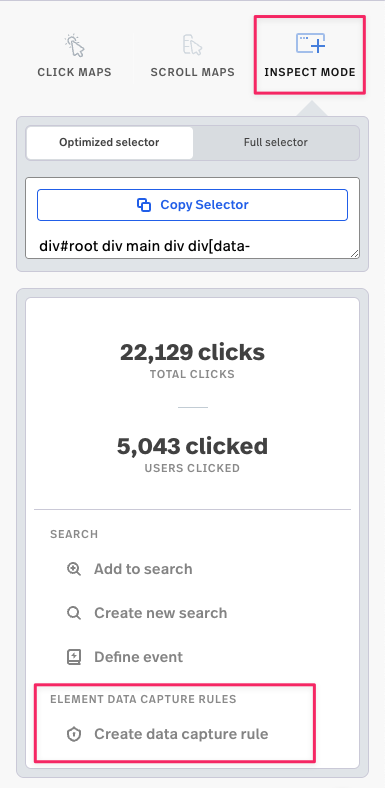This screenshot has height=788, width=385.
Task: Click the selector textarea corner grip handle
Action: click(x=355, y=254)
